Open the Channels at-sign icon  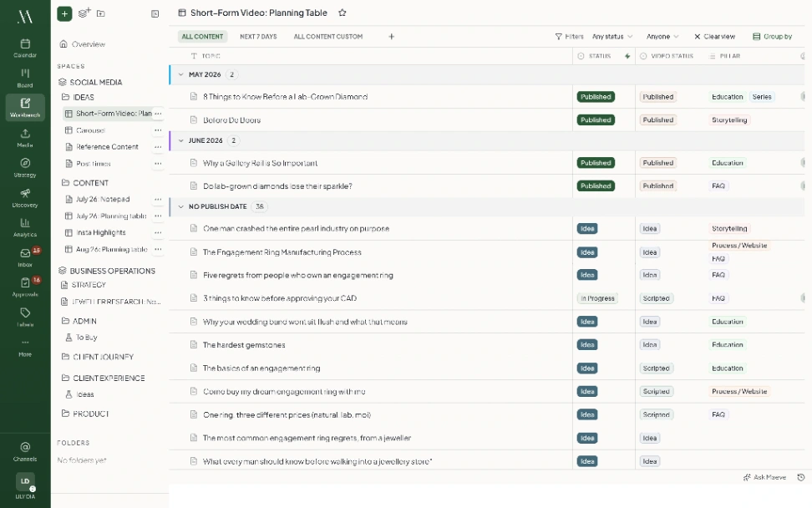pyautogui.click(x=25, y=451)
